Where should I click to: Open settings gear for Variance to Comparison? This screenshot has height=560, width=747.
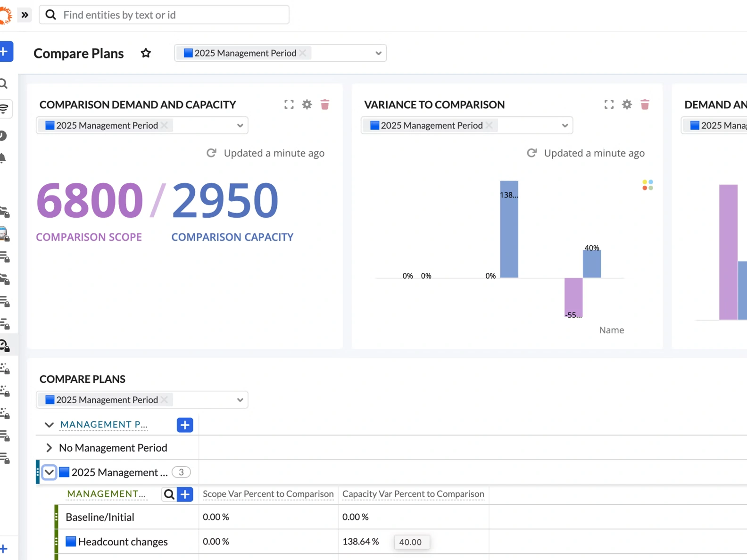coord(627,105)
